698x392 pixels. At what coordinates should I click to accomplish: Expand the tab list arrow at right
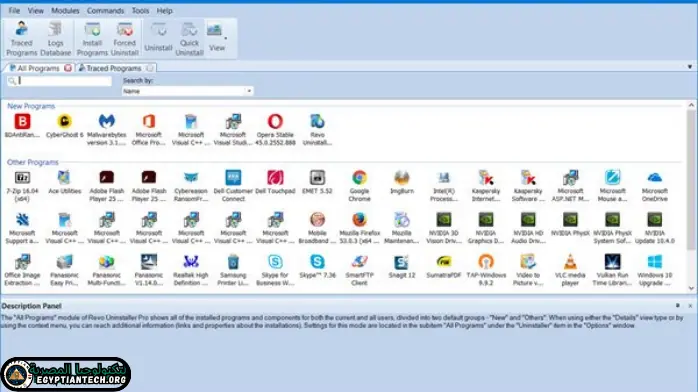click(690, 67)
